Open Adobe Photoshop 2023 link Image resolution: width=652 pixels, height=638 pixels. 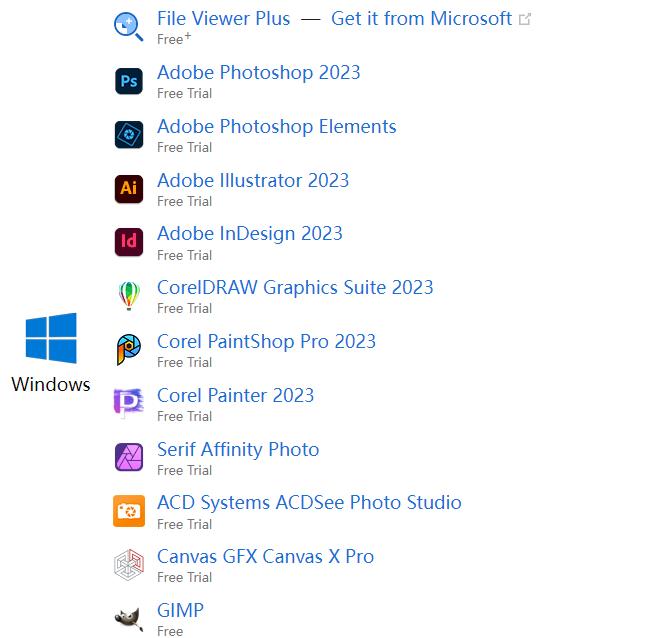259,73
